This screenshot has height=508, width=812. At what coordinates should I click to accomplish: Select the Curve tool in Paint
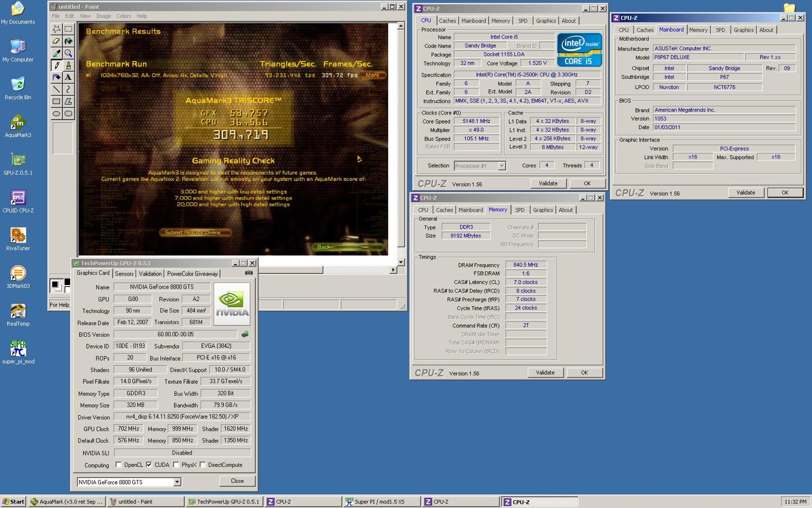point(69,89)
